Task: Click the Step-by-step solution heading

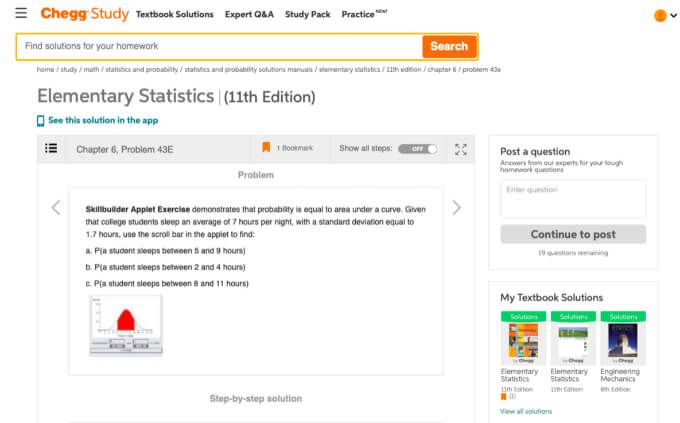Action: (x=256, y=398)
